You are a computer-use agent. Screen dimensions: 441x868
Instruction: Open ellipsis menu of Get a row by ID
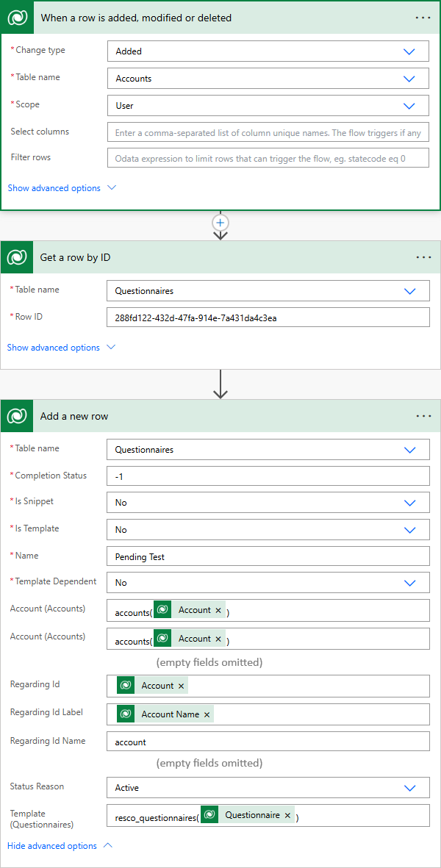423,257
